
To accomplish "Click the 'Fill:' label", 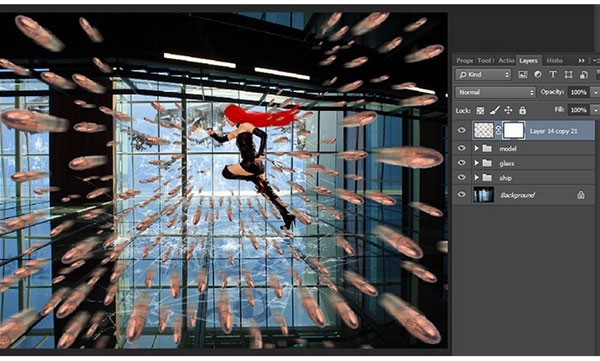I will tap(559, 110).
